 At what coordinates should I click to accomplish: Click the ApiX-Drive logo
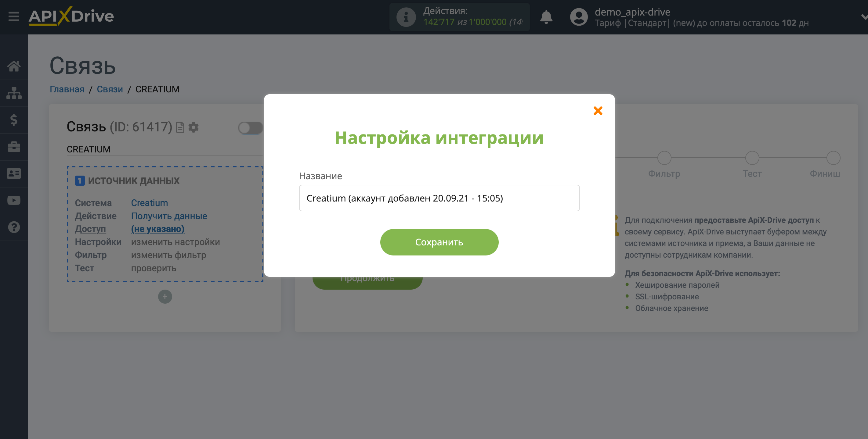point(71,16)
